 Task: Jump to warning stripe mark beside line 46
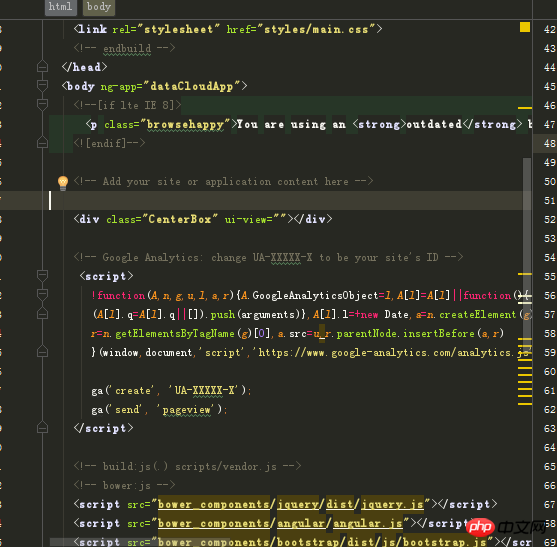click(525, 108)
